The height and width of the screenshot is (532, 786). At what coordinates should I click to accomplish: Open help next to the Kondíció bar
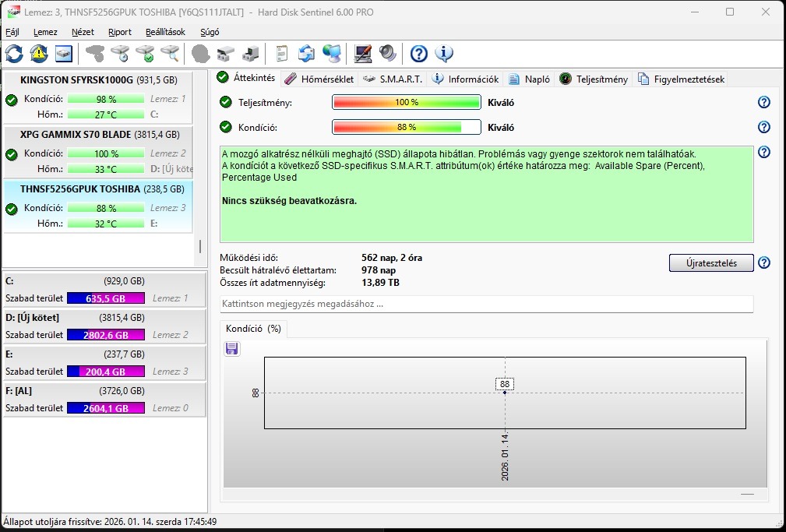point(764,127)
